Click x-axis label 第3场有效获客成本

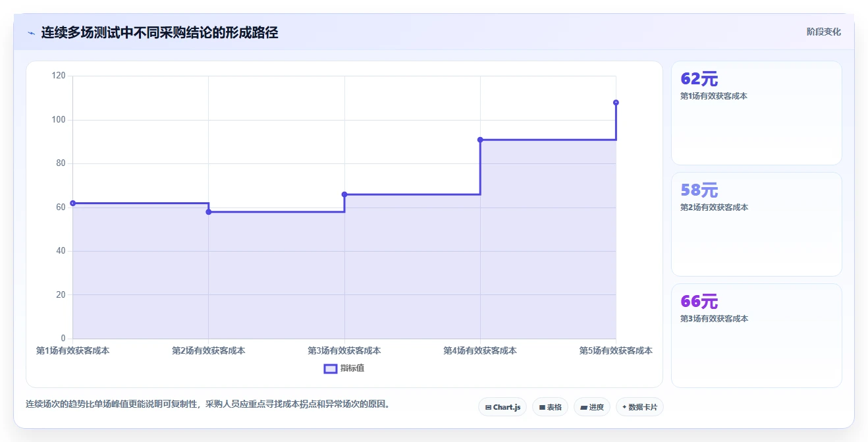coord(344,350)
